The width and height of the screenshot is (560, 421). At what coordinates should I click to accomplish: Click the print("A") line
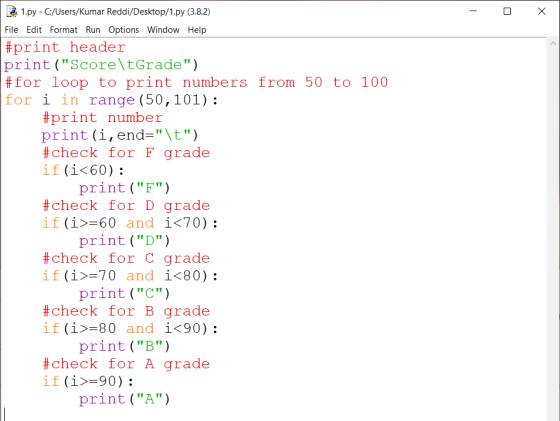pyautogui.click(x=124, y=399)
